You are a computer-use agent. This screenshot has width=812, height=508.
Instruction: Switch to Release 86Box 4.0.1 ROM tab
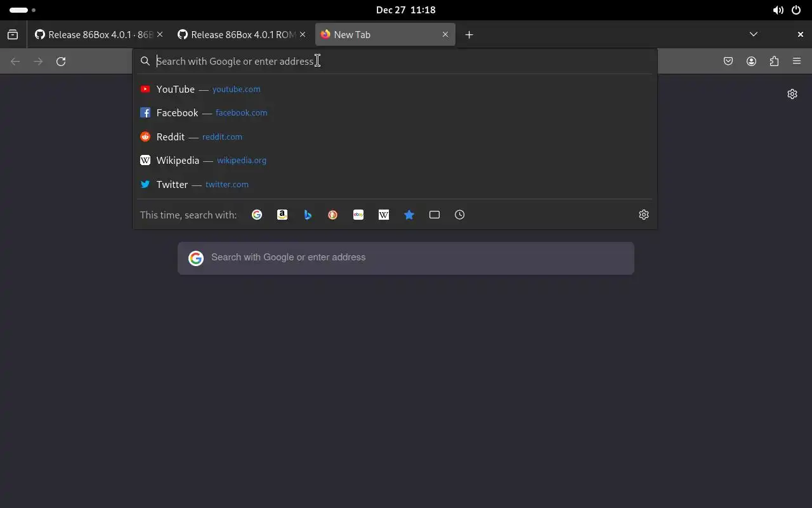coord(241,34)
